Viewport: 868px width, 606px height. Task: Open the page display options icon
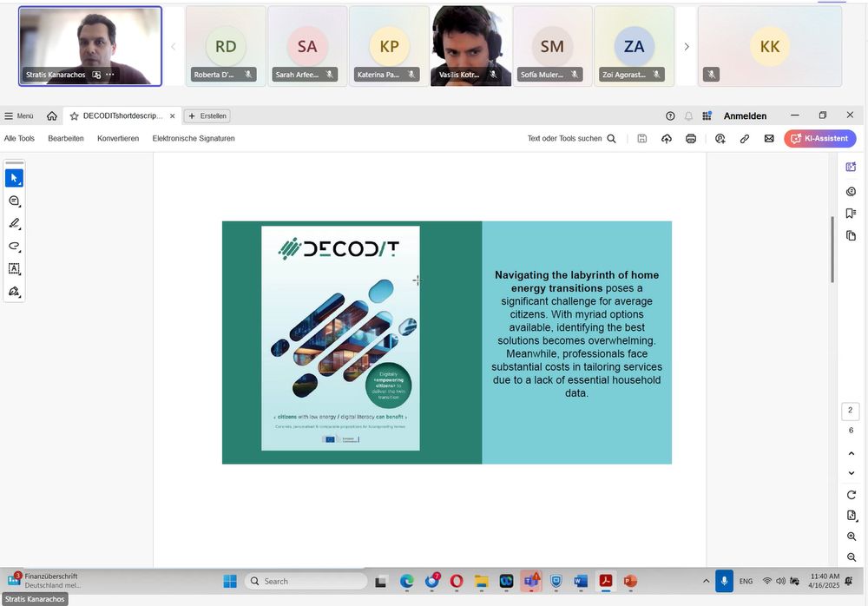coord(852,516)
